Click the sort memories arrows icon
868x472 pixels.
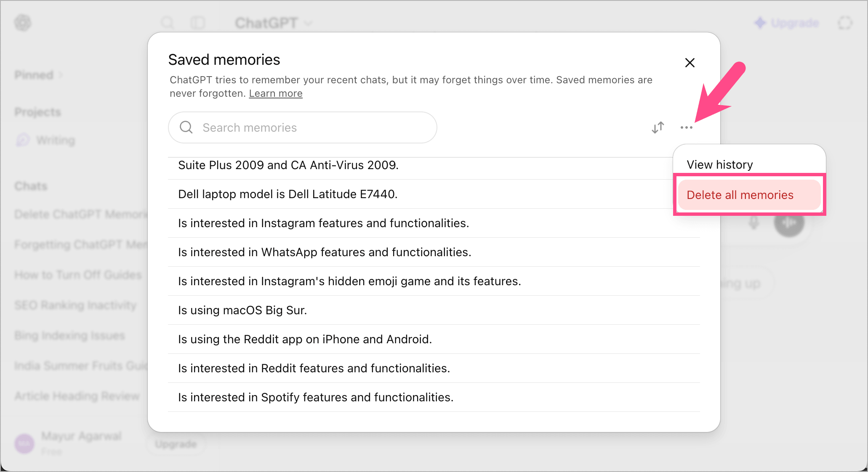click(658, 127)
